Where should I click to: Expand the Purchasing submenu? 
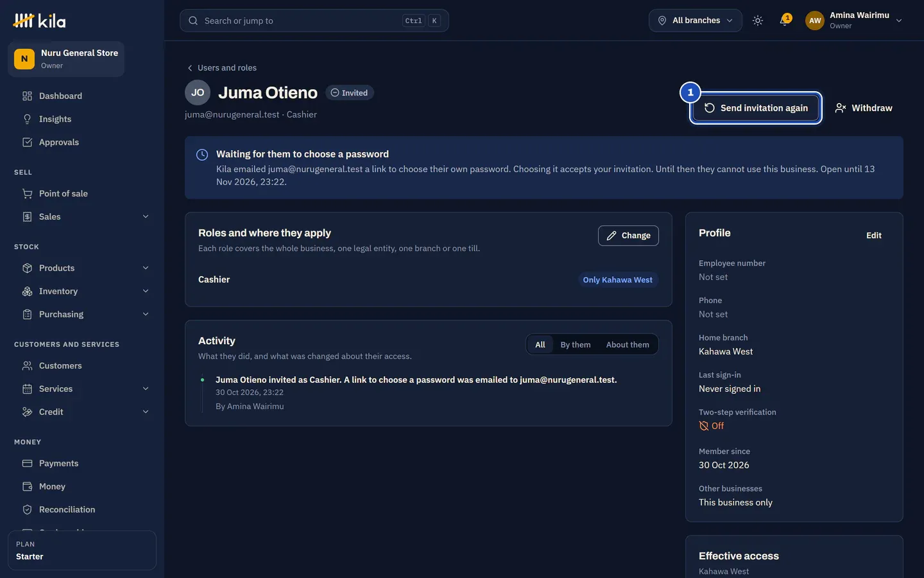click(x=146, y=314)
